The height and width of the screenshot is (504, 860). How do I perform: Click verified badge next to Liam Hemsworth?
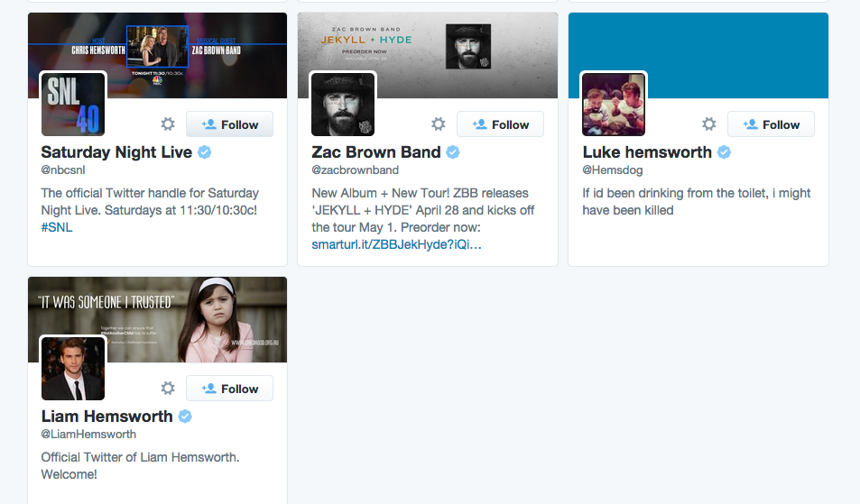point(185,417)
